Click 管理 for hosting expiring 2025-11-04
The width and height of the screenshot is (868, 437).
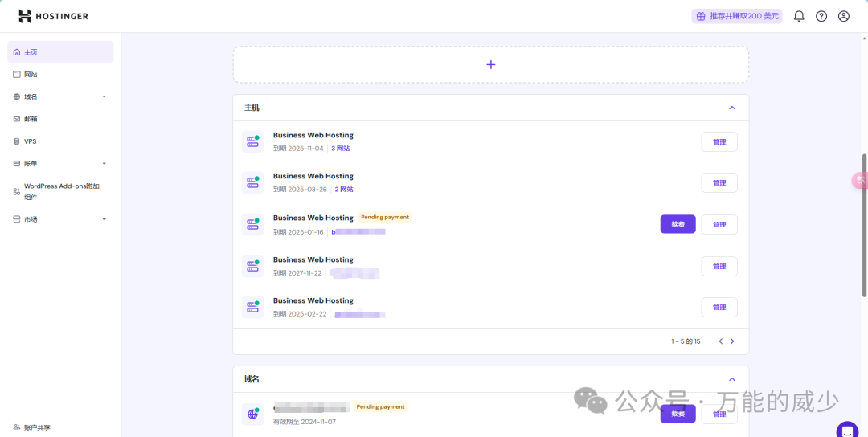[719, 141]
